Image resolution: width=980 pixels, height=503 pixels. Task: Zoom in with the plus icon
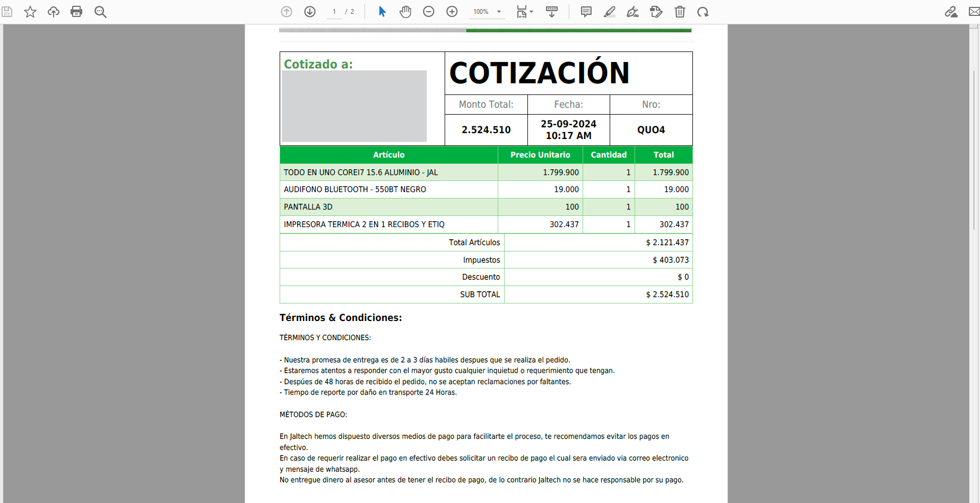[452, 12]
